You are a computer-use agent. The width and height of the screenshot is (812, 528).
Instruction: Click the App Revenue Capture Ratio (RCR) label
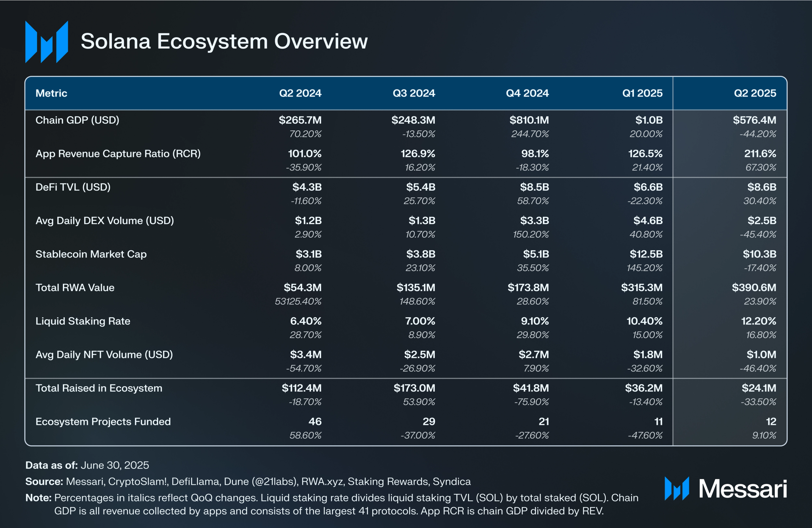point(118,154)
